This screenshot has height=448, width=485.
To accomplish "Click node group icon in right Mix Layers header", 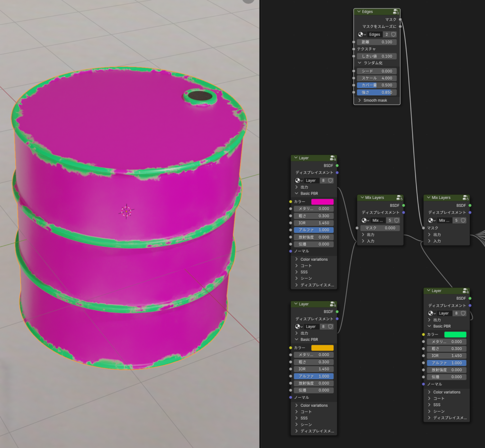I will point(466,198).
